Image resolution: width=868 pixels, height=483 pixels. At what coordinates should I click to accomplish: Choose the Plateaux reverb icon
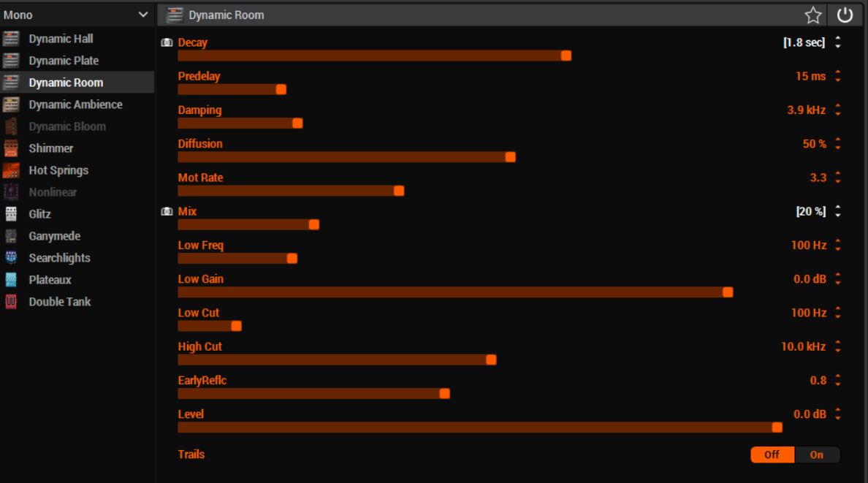pyautogui.click(x=11, y=280)
